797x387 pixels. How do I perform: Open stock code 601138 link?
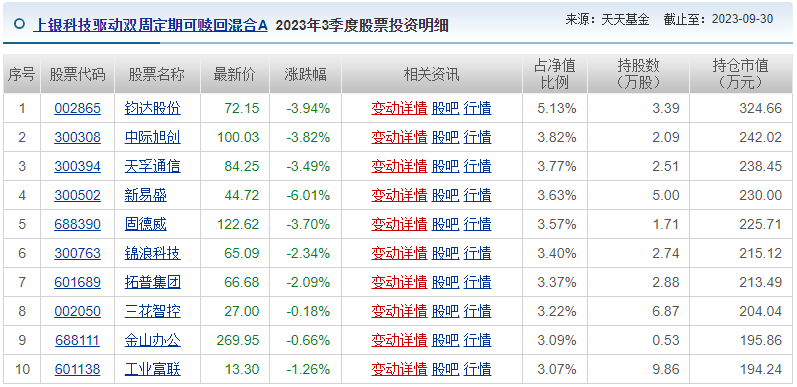click(77, 369)
